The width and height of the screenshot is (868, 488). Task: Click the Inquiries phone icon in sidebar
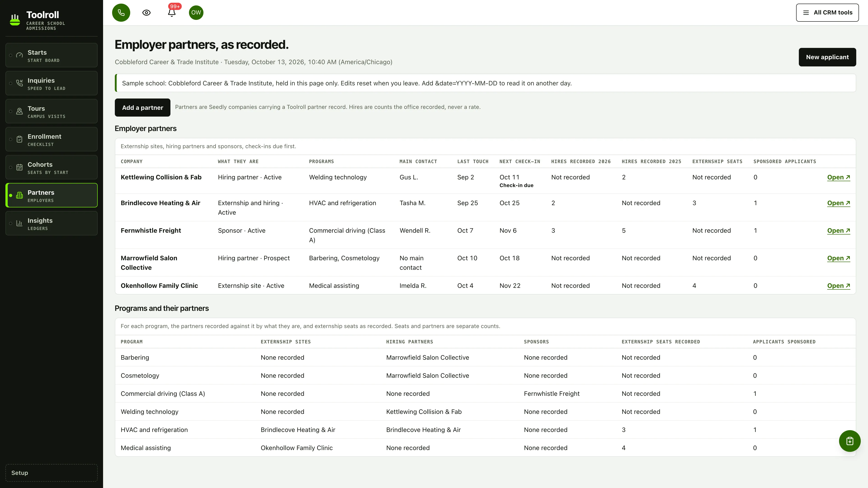coord(19,83)
